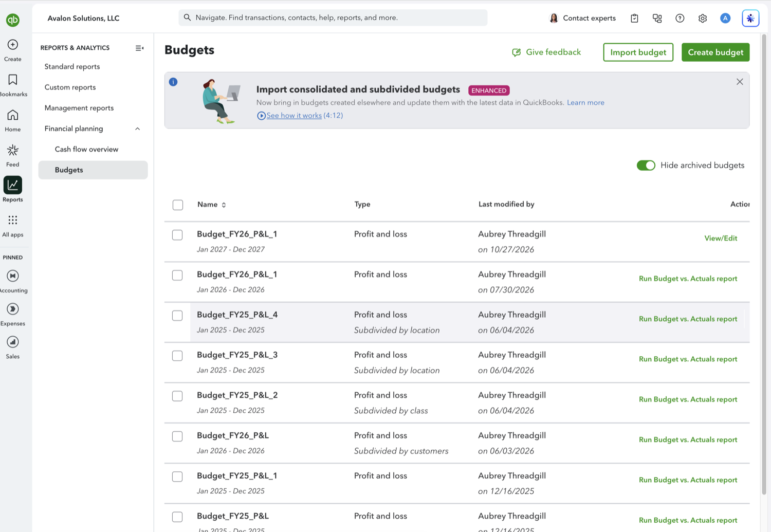Click the search navigation field
The height and width of the screenshot is (532, 771).
click(x=333, y=17)
